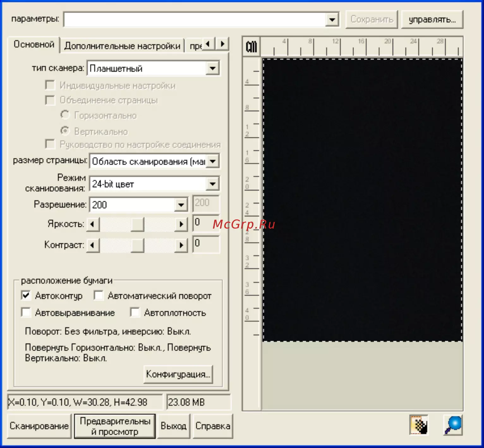
Task: Select the Основной tab
Action: [34, 45]
